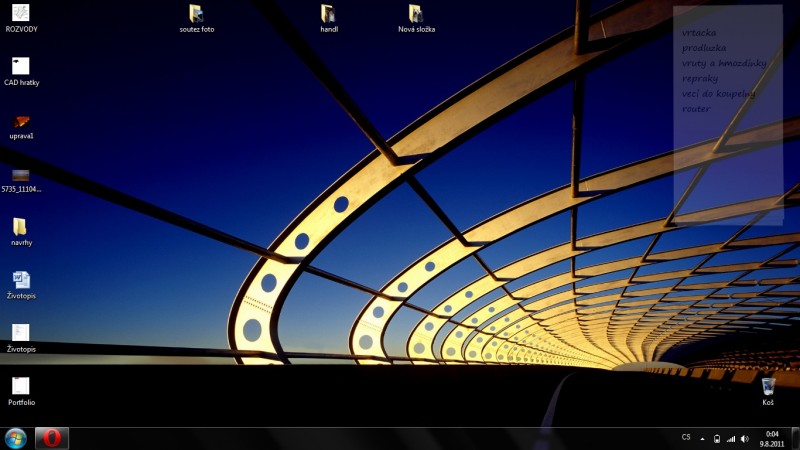
Task: Select the Nová složka folder
Action: (x=416, y=14)
